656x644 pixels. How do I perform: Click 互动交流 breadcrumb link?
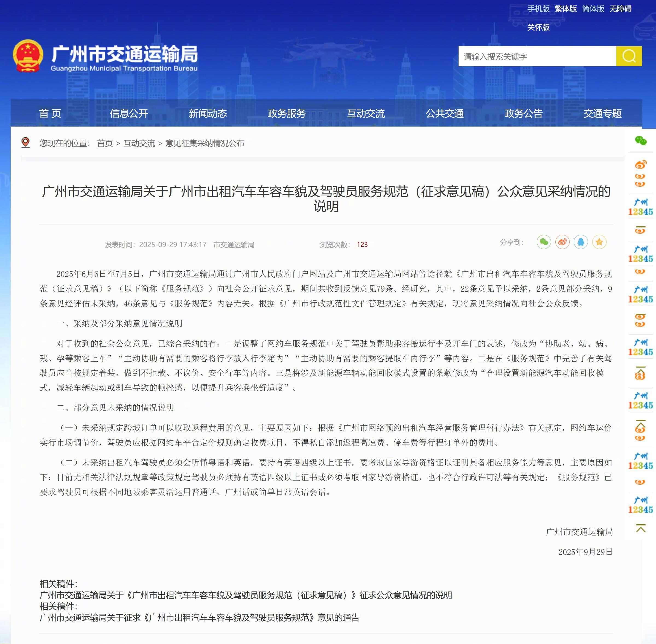[139, 144]
